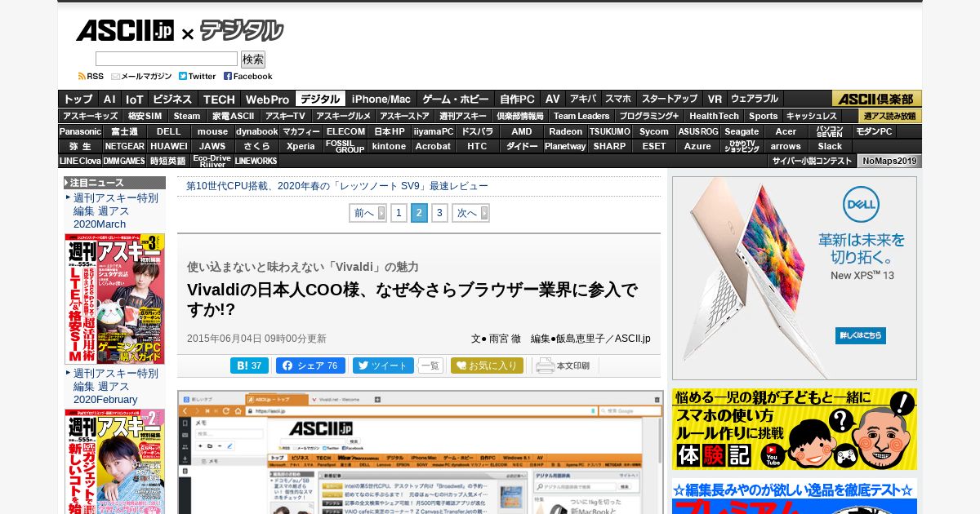Select the AI nav tab
The height and width of the screenshot is (514, 980).
(x=109, y=99)
